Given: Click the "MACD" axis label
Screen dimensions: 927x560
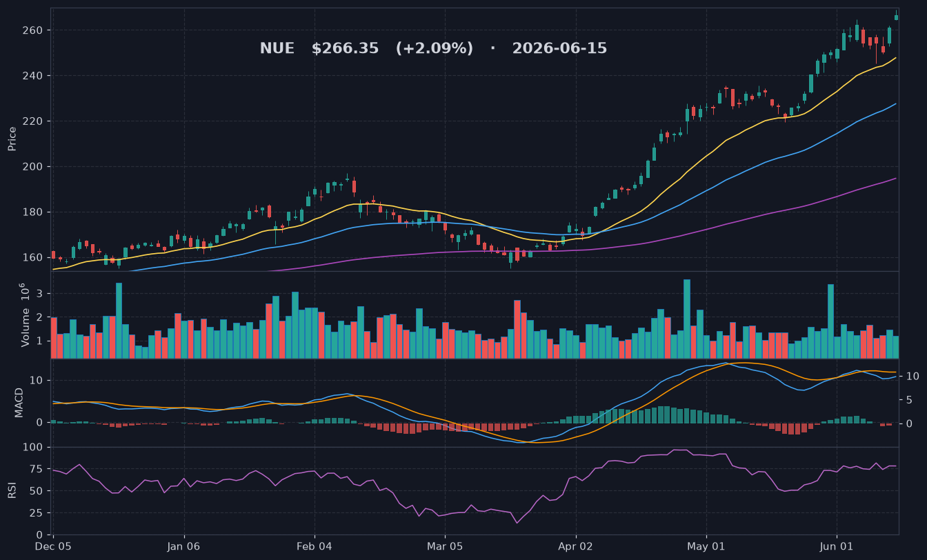Looking at the screenshot, I should click(19, 403).
